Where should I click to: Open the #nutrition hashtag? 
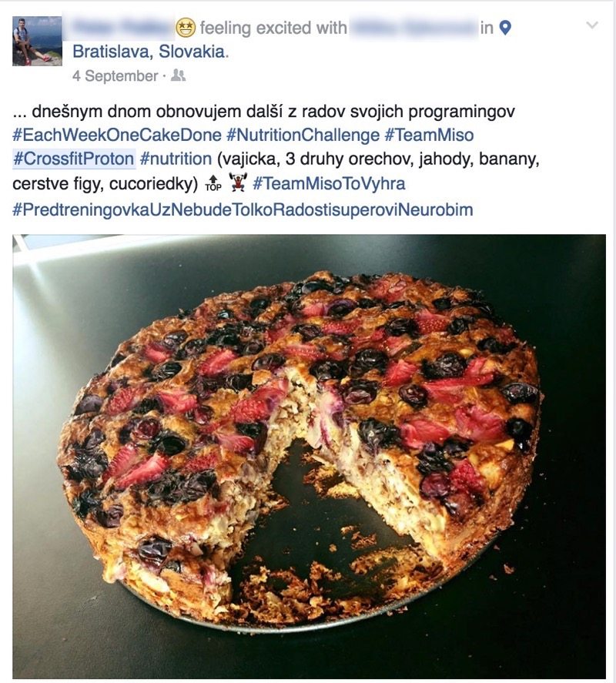[176, 159]
